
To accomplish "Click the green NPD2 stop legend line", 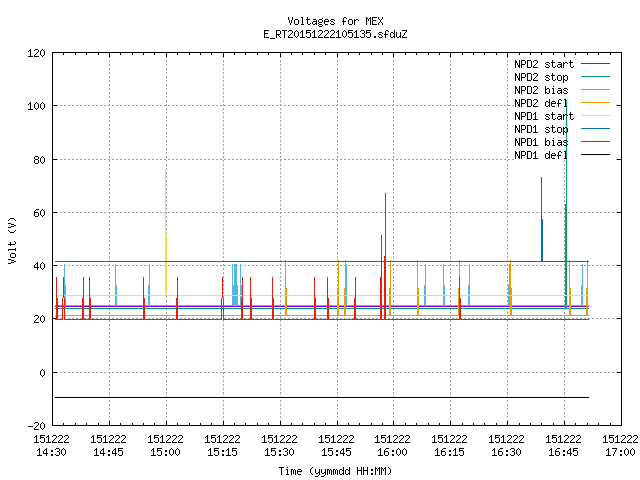I will tap(595, 77).
